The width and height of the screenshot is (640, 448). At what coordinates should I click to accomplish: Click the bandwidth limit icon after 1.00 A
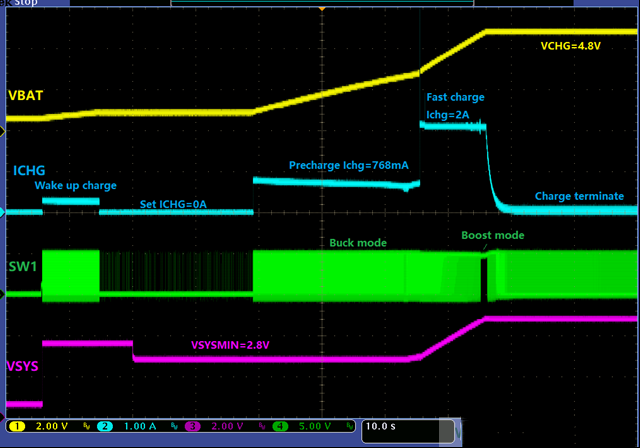click(174, 426)
